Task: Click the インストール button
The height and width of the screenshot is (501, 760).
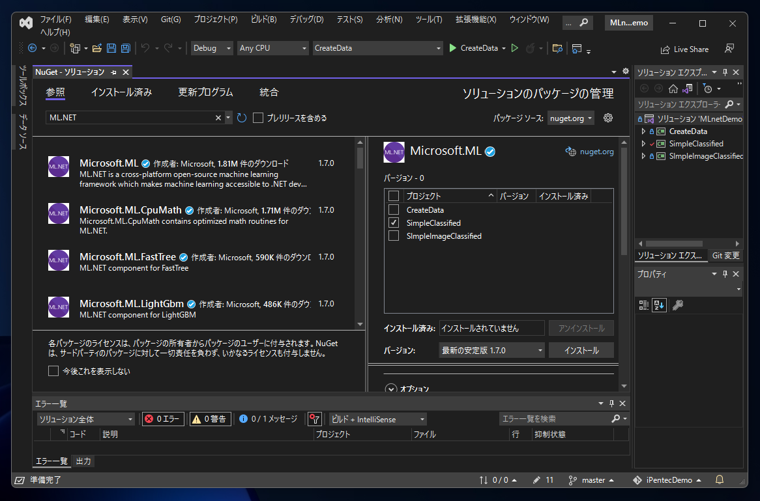Action: 581,350
